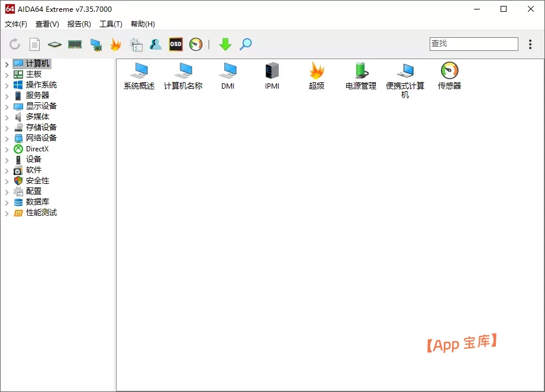545x392 pixels.
Task: Expand the DirectX tree node arrow
Action: [x=7, y=150]
